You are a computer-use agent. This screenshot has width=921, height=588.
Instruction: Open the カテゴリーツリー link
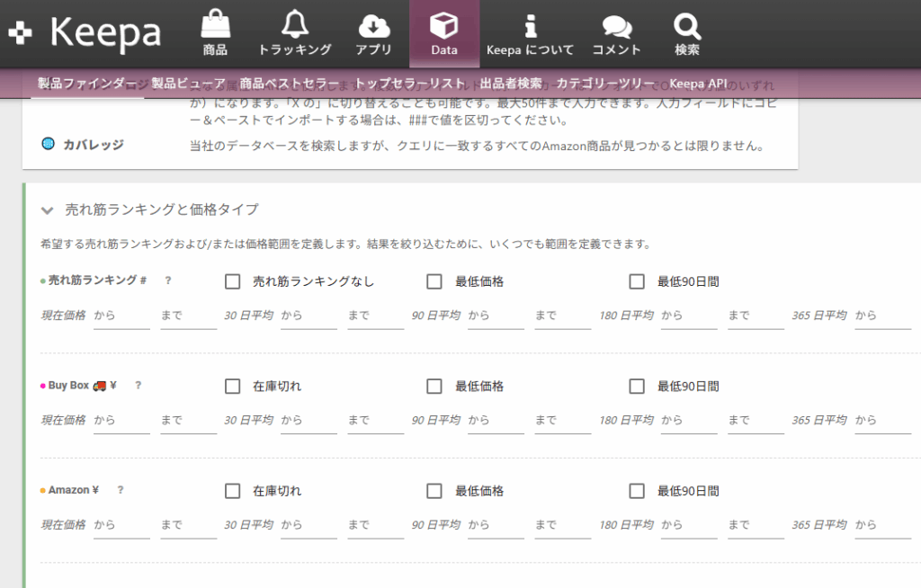tap(605, 84)
